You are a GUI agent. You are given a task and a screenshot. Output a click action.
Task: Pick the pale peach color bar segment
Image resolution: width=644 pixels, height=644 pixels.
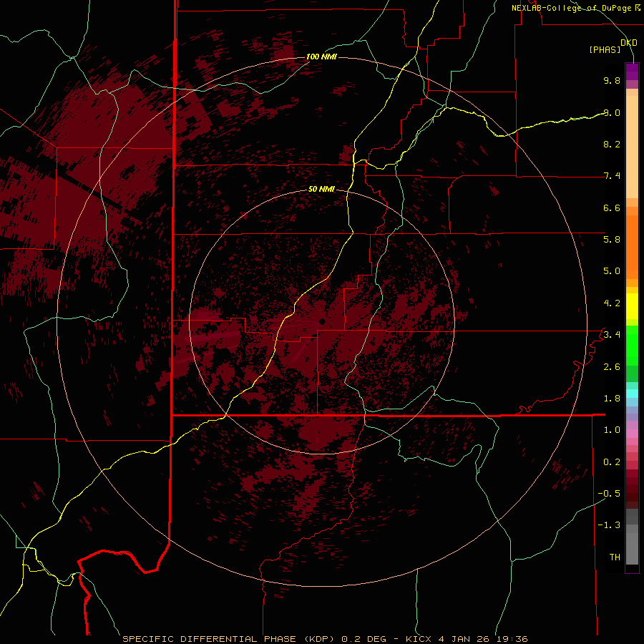[x=632, y=148]
